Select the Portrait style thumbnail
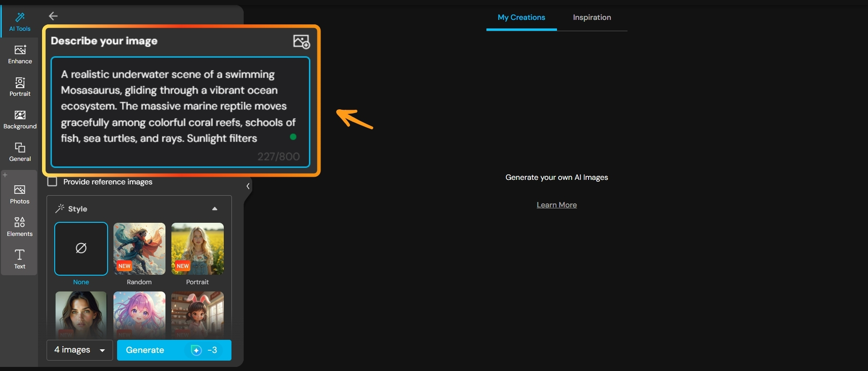Screen dimensions: 868x371 coord(198,249)
